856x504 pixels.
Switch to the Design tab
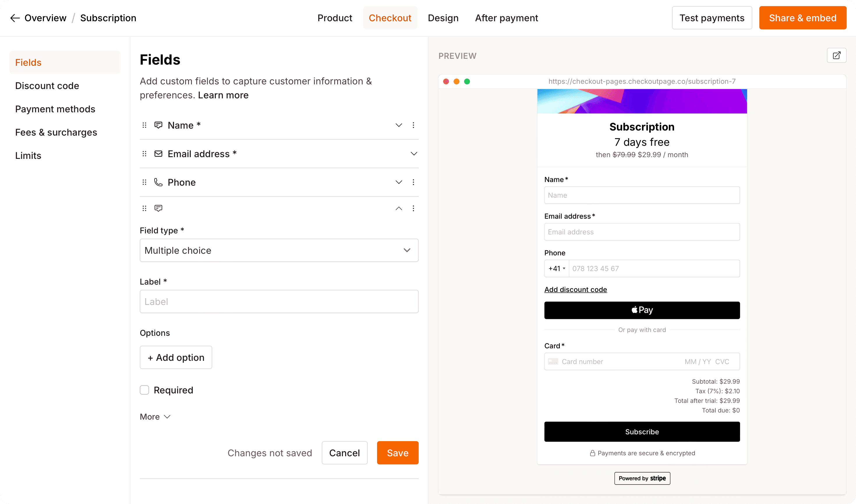pyautogui.click(x=443, y=18)
